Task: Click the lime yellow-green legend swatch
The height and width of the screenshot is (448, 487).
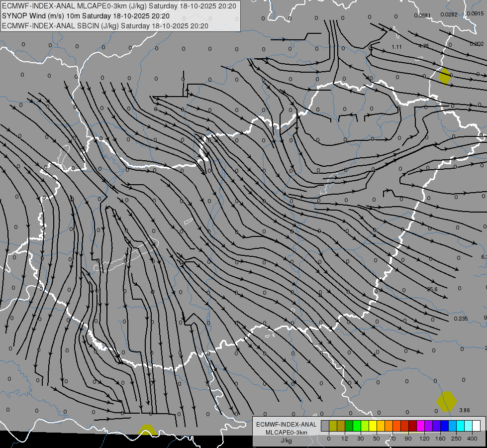Action: click(x=365, y=426)
